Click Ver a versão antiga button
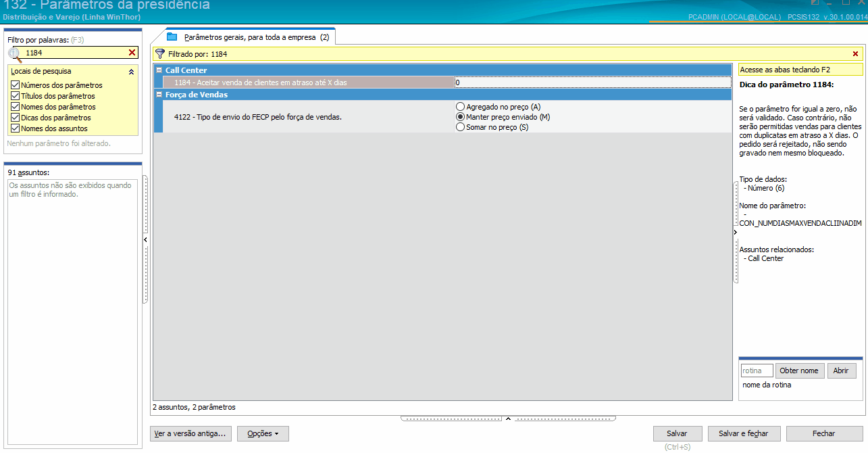 [191, 433]
